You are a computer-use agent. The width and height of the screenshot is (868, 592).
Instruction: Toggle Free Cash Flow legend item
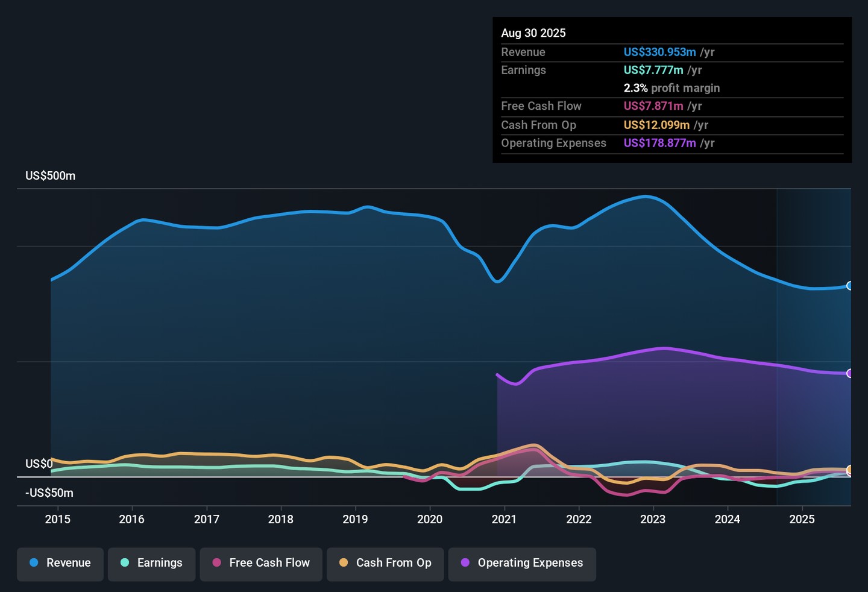click(261, 563)
